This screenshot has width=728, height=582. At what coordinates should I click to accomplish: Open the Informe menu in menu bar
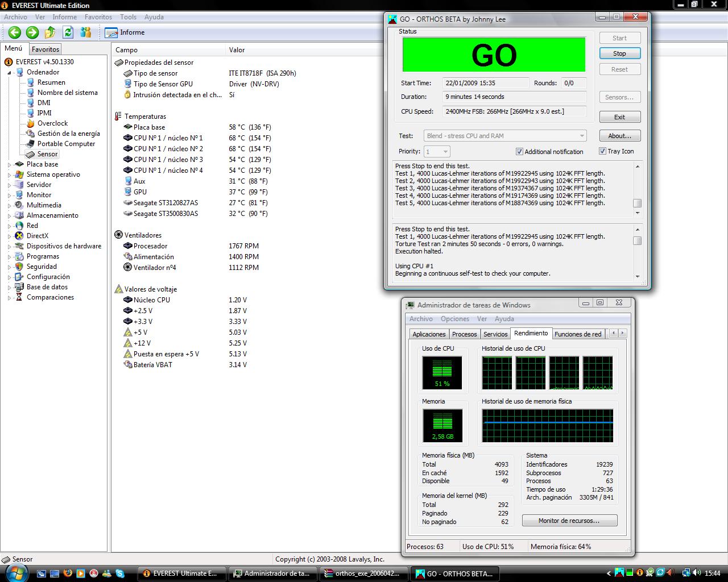65,17
